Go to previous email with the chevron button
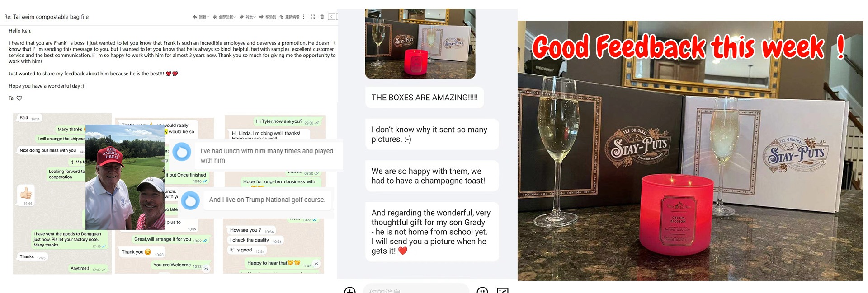Image resolution: width=868 pixels, height=293 pixels. 331,17
